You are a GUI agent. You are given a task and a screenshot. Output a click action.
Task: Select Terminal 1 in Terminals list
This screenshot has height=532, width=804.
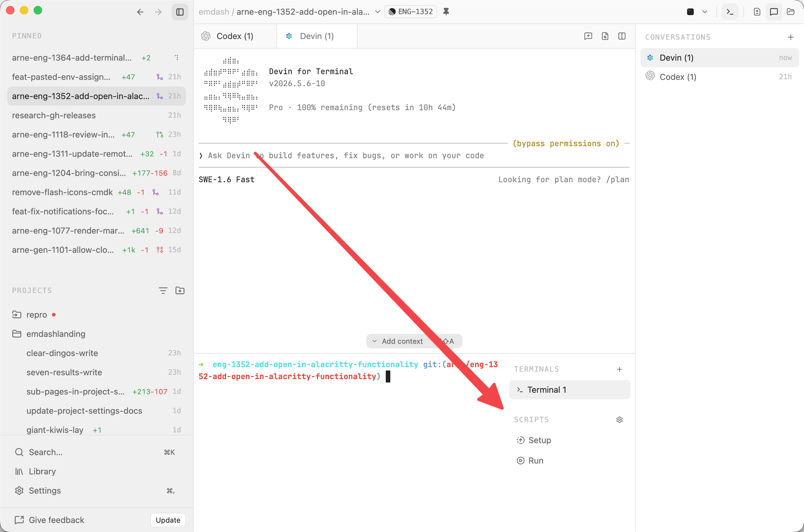[569, 390]
